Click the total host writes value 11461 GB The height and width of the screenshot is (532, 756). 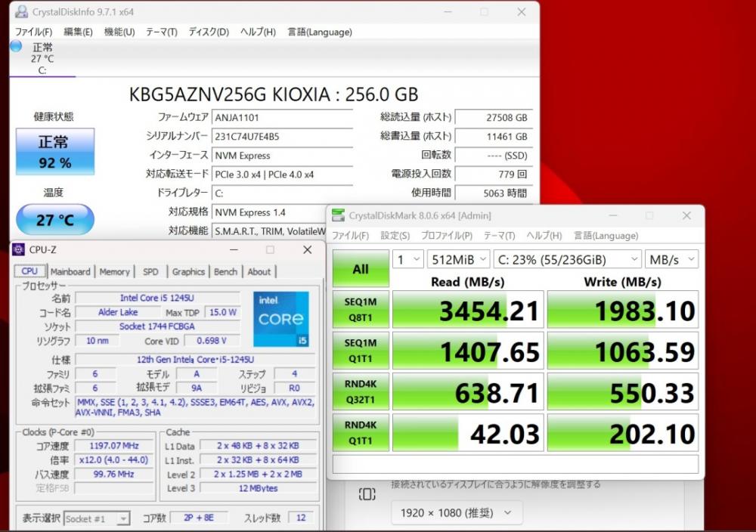point(494,136)
